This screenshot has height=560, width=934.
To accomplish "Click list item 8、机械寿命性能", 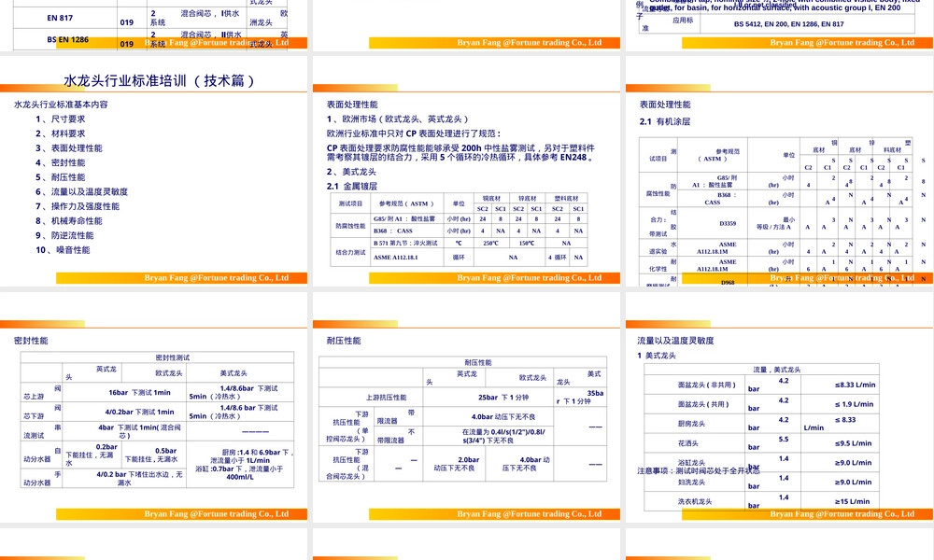I will [x=68, y=221].
